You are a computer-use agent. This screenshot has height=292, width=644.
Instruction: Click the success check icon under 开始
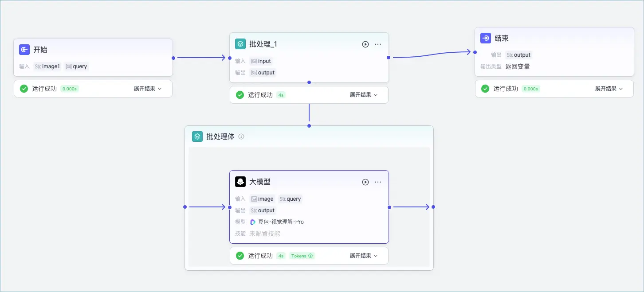click(x=24, y=89)
